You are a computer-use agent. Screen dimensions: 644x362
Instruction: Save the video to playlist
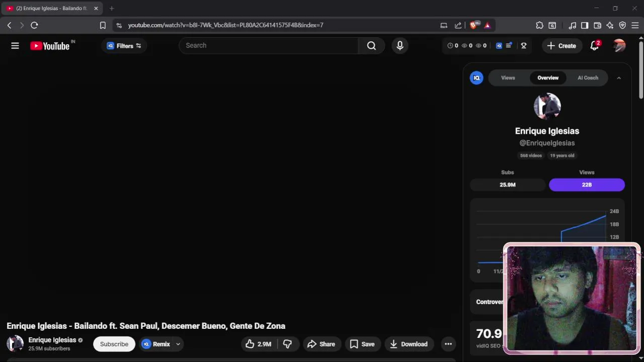pyautogui.click(x=362, y=344)
